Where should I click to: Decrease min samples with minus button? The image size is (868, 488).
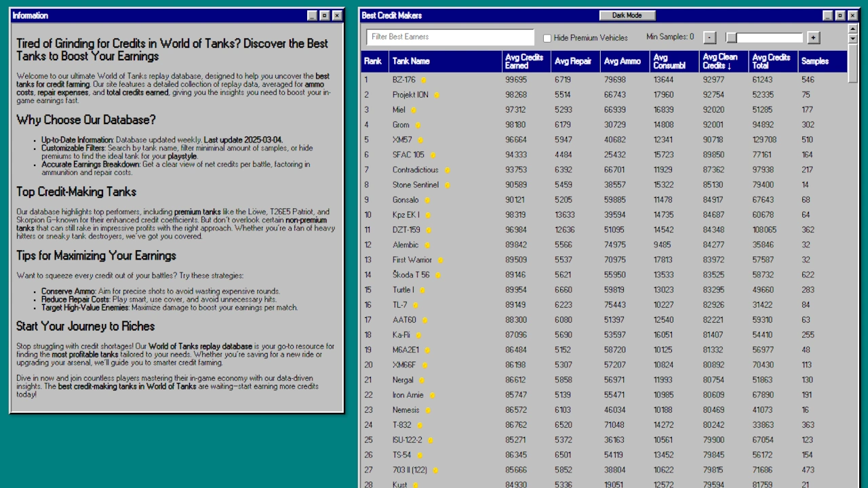709,38
